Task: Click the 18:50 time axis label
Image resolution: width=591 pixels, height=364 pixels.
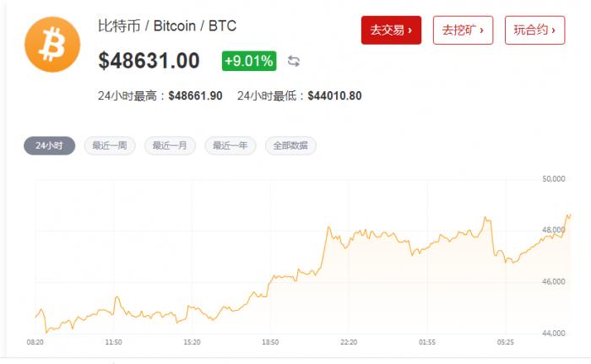Action: tap(270, 342)
